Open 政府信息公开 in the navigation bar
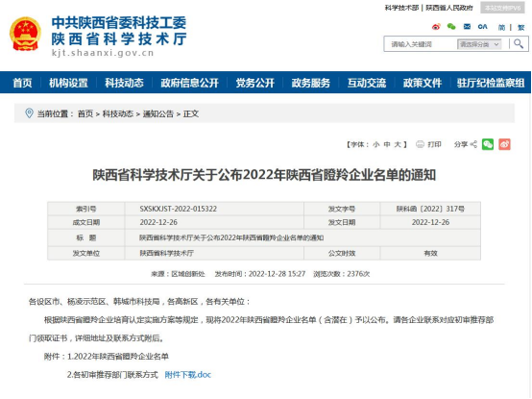The height and width of the screenshot is (399, 532). tap(189, 83)
